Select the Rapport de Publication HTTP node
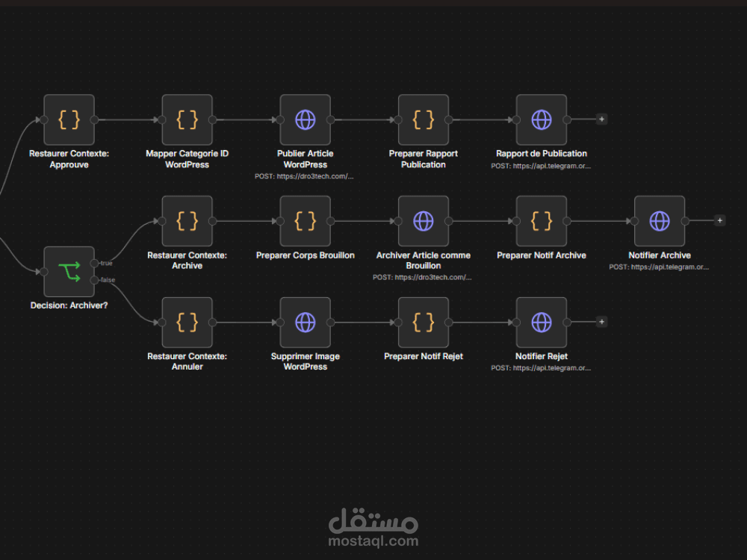 542,119
